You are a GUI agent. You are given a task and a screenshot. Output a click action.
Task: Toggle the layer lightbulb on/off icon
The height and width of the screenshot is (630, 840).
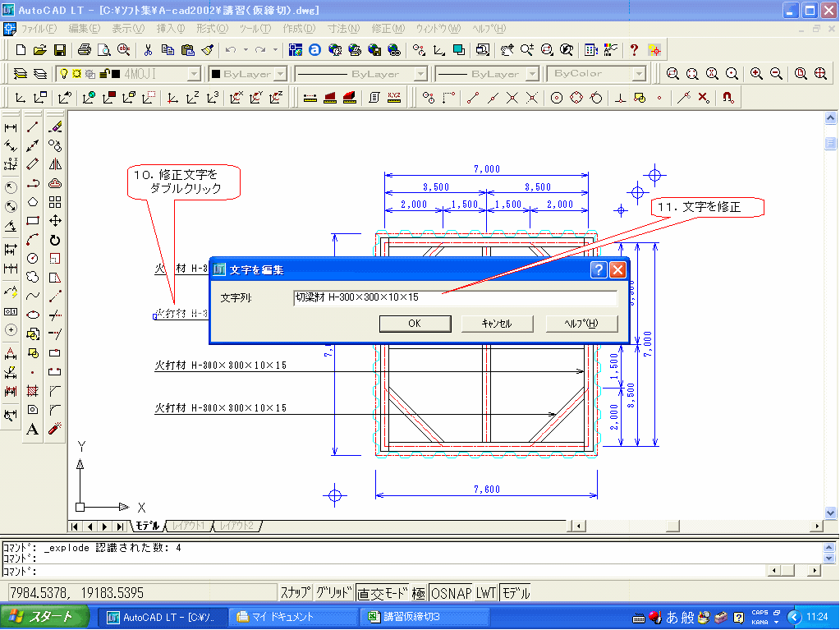click(x=64, y=73)
